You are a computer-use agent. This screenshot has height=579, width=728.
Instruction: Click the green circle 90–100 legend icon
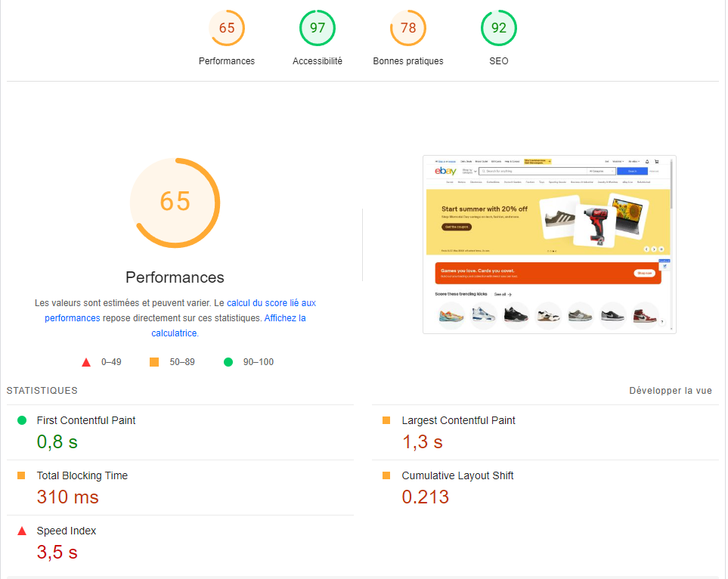click(x=228, y=362)
